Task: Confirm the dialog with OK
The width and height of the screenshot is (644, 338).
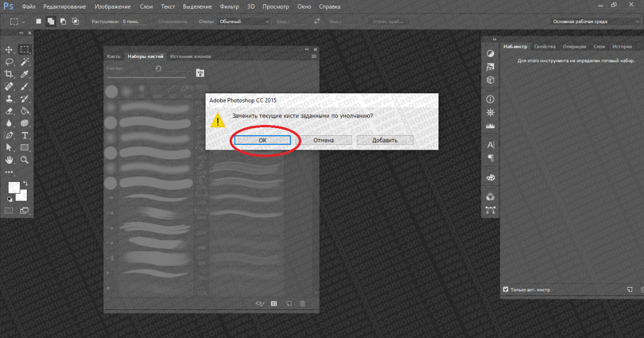Action: pos(263,140)
